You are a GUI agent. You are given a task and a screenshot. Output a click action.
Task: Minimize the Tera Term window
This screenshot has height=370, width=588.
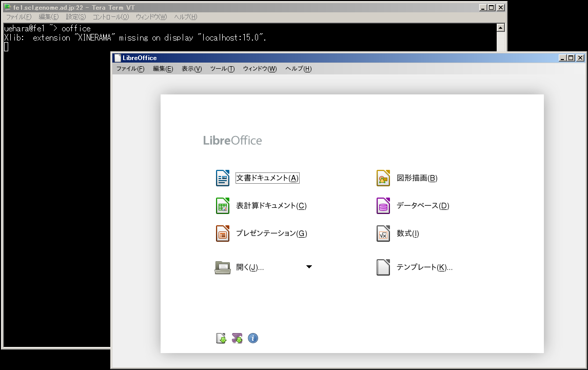click(483, 8)
